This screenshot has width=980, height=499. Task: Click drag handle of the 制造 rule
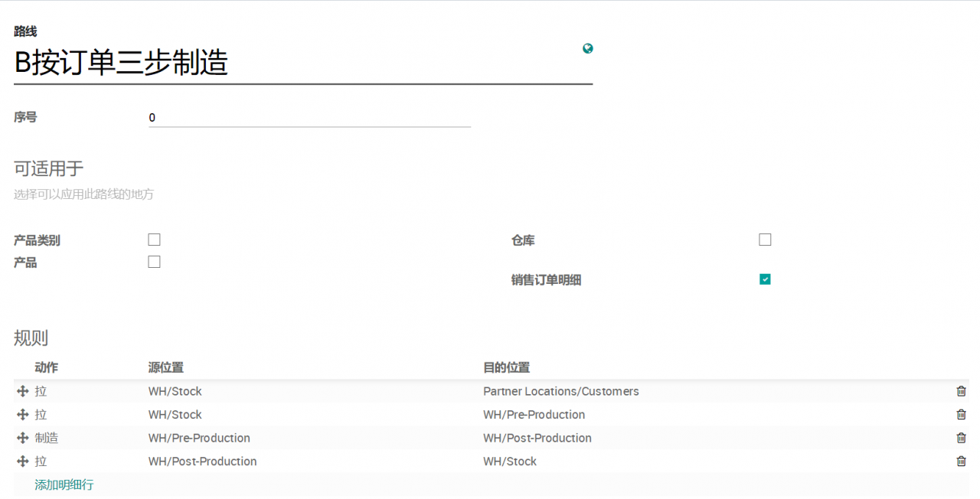(22, 439)
